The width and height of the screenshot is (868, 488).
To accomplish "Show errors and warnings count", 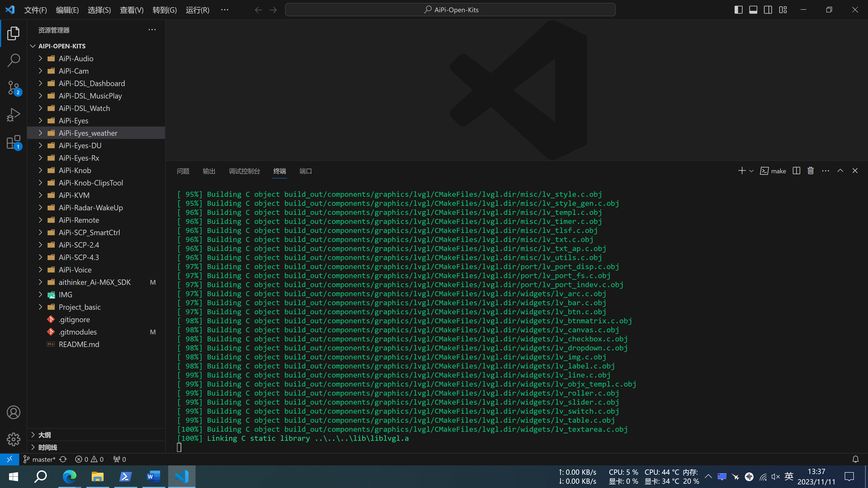I will (x=89, y=459).
